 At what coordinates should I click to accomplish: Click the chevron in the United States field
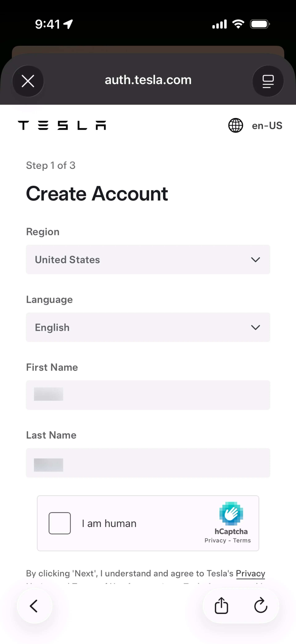pyautogui.click(x=255, y=260)
